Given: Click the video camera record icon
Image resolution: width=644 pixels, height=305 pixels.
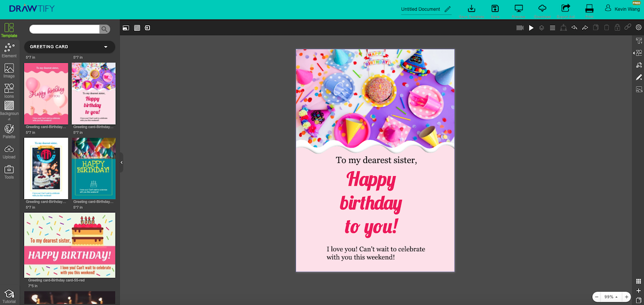Looking at the screenshot, I should 520,27.
